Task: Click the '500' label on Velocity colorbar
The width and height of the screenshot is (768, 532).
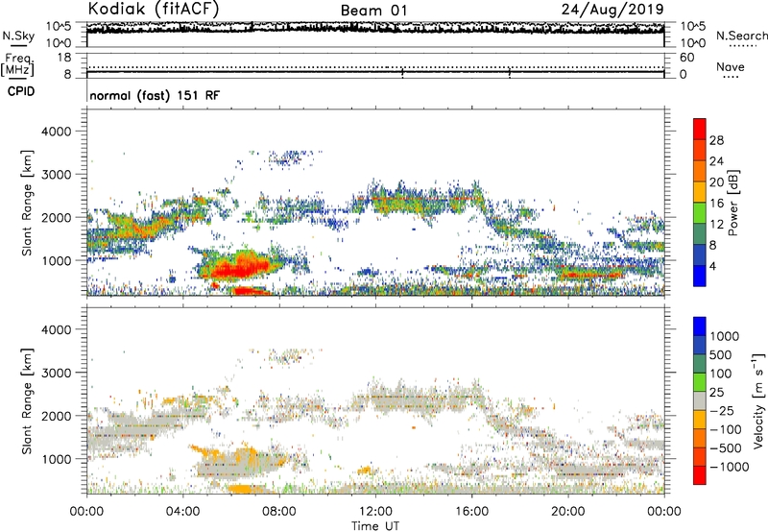Action: 720,355
